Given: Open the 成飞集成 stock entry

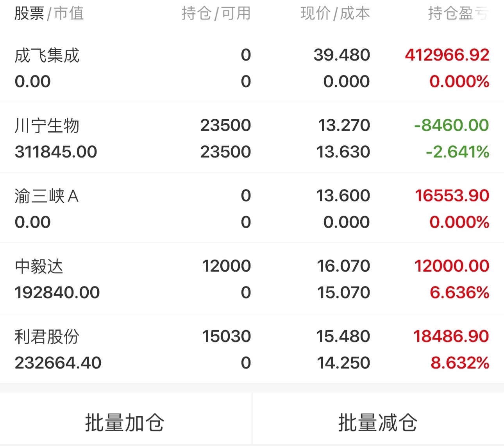Looking at the screenshot, I should pos(47,56).
